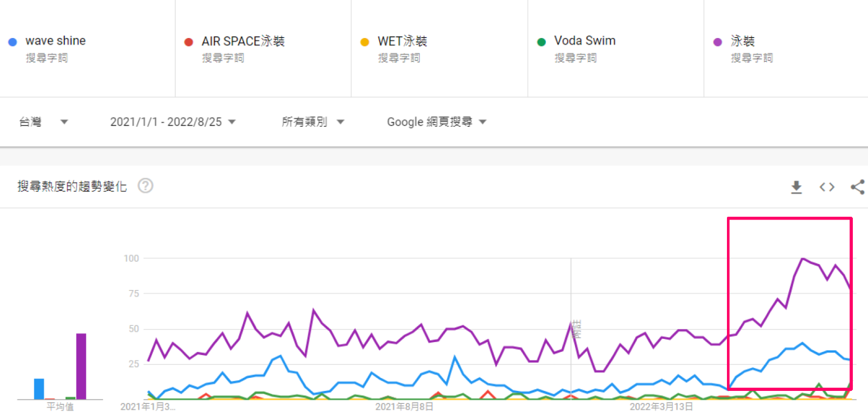
Task: Edit the WET泳裝 search term
Action: point(402,41)
